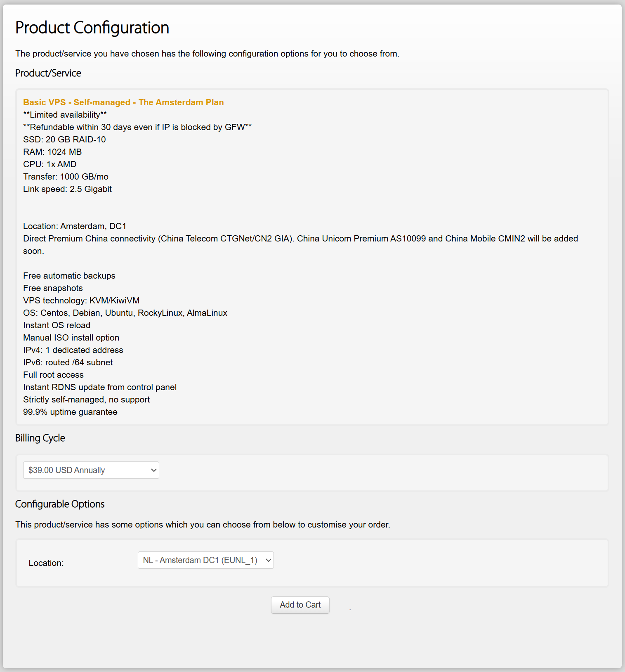Click the Link speed 2.5 Gigabit line
Viewport: 625px width, 672px height.
pyautogui.click(x=67, y=189)
